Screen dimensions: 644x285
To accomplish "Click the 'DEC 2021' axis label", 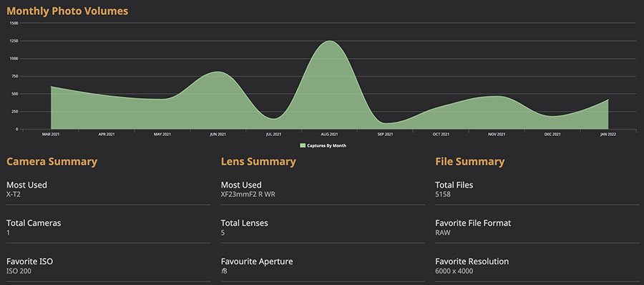I will 552,135.
